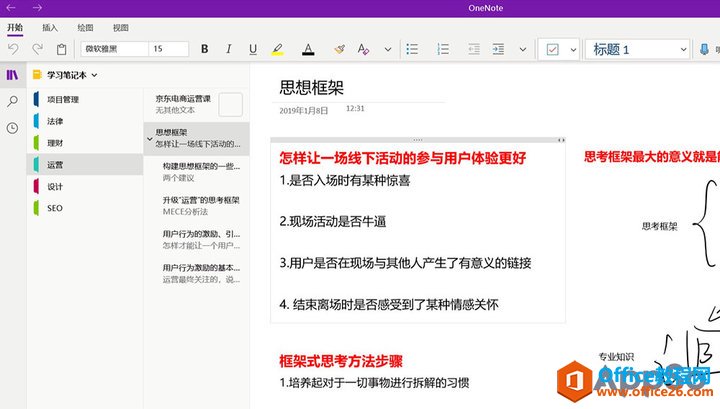Expand the 学习笔记本 notebook list
Screen dimensions: 720x409
95,75
